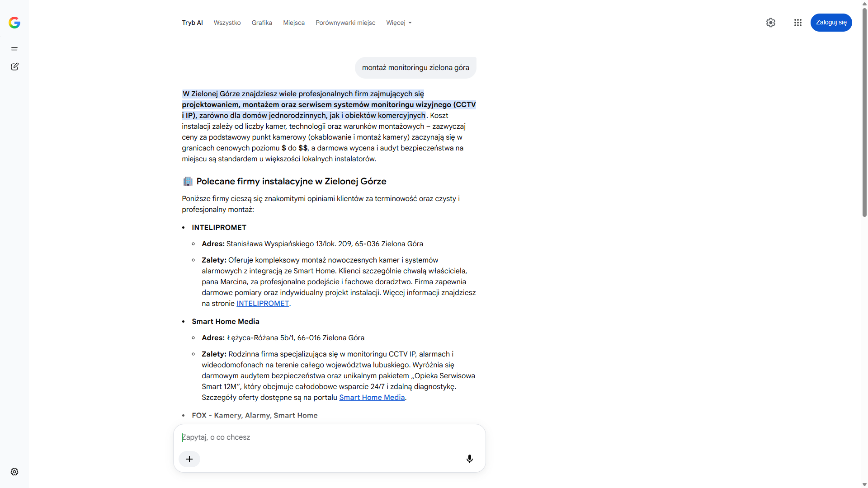
Task: Click the scrollbar up arrow
Action: click(x=864, y=4)
